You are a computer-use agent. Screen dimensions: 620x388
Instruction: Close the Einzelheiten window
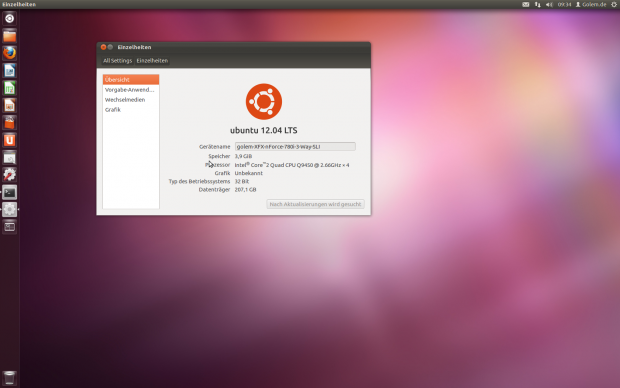(103, 47)
